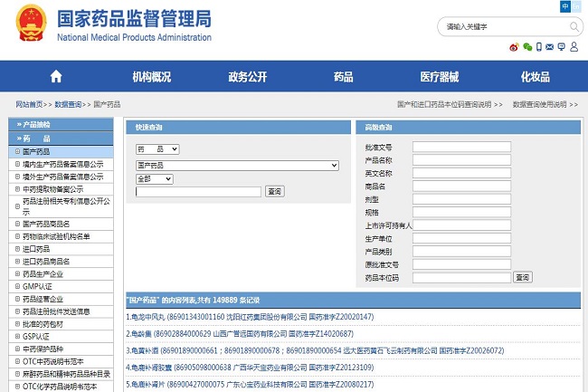Click 查询 button in advanced search
The width and height of the screenshot is (588, 392).
(522, 277)
